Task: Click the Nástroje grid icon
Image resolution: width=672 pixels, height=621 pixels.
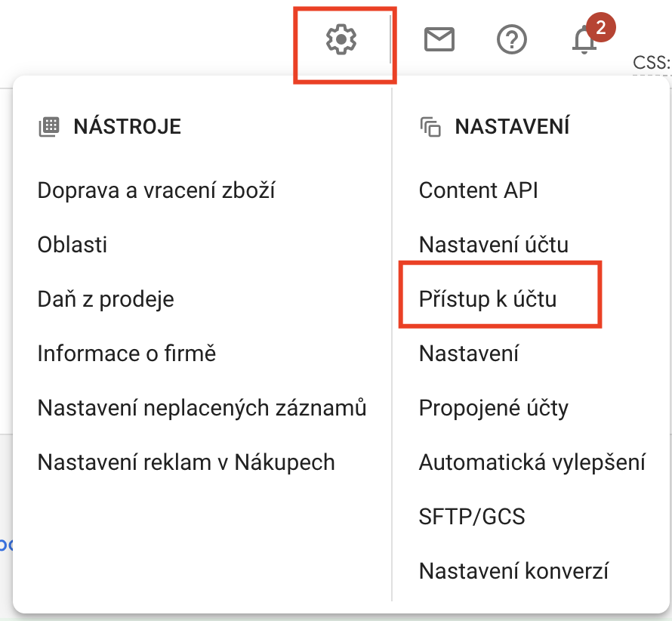Action: 49,126
